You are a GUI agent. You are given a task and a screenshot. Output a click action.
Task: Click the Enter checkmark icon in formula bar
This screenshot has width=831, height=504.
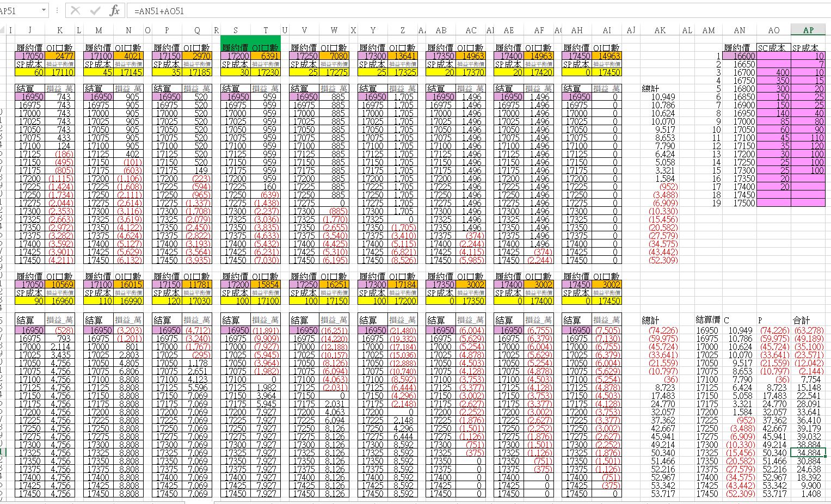point(95,11)
